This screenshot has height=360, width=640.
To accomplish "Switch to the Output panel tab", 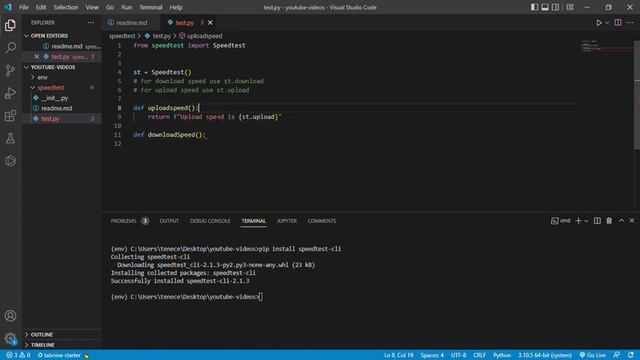I will click(169, 221).
